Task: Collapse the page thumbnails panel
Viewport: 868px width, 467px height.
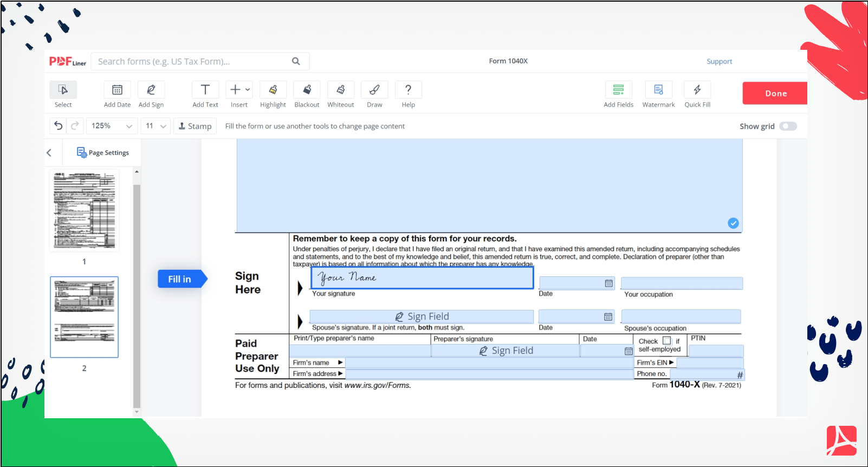Action: point(49,153)
